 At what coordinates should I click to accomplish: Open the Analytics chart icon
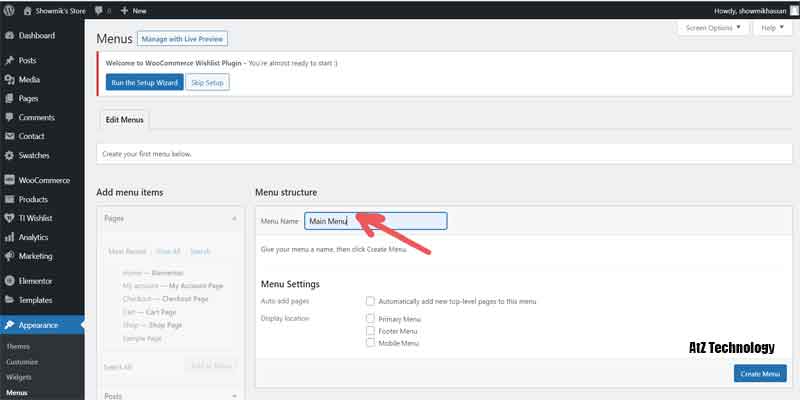pos(10,237)
